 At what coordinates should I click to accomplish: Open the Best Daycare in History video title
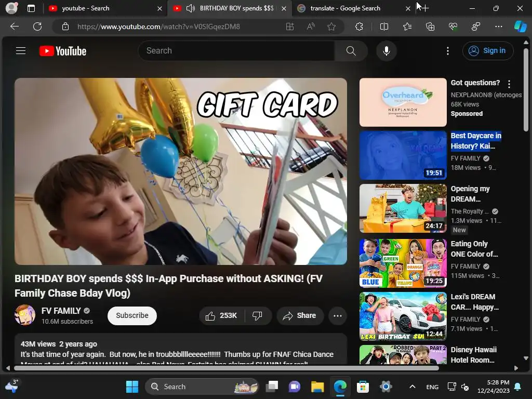[476, 141]
